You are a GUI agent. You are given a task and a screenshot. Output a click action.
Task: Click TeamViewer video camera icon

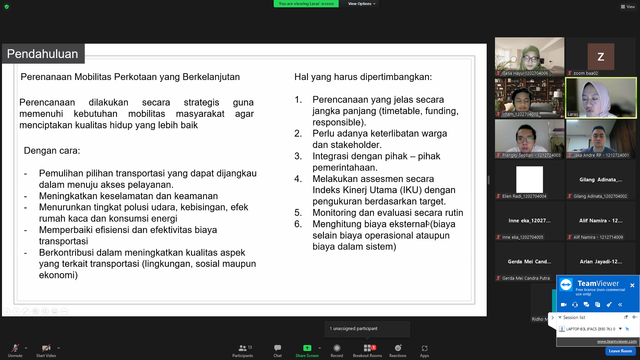(x=564, y=304)
